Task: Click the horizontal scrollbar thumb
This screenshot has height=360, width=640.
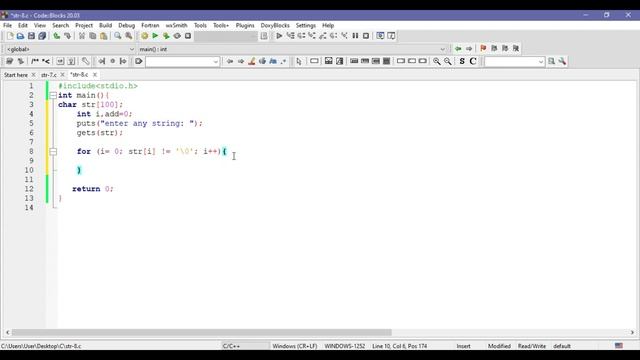Action: pos(202,333)
